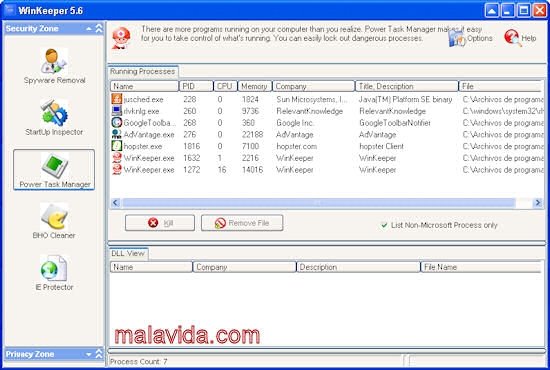Click the horizontal scrollbar thumb in process list
Screen dimensions: 550x370
pyautogui.click(x=318, y=203)
